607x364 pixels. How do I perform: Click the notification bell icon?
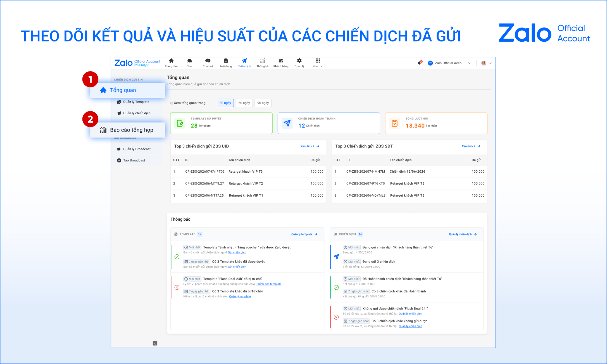419,63
